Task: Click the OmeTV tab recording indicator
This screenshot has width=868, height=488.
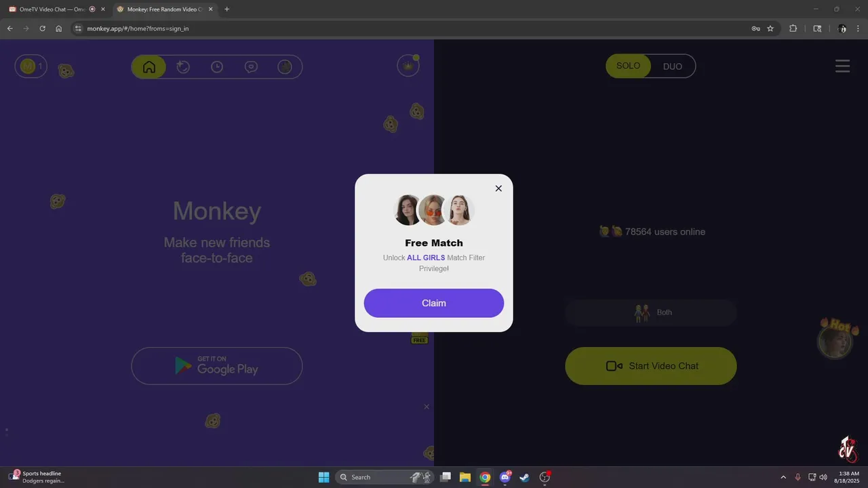Action: 92,9
